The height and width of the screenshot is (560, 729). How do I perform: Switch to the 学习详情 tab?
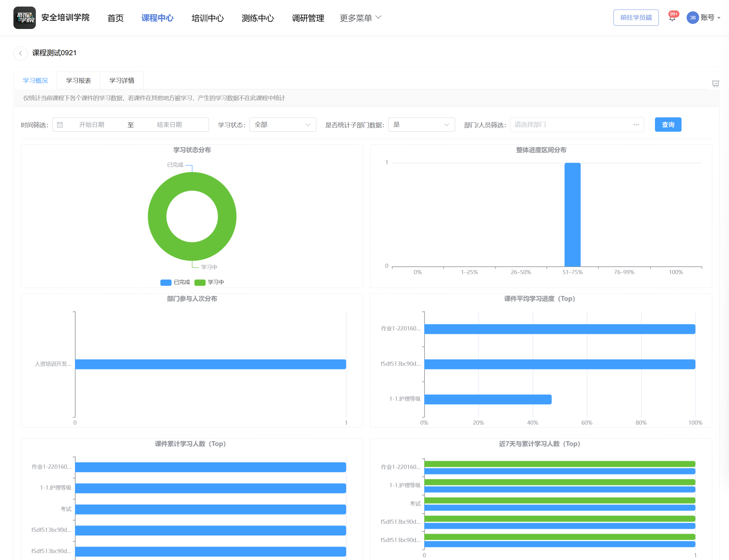pos(122,80)
